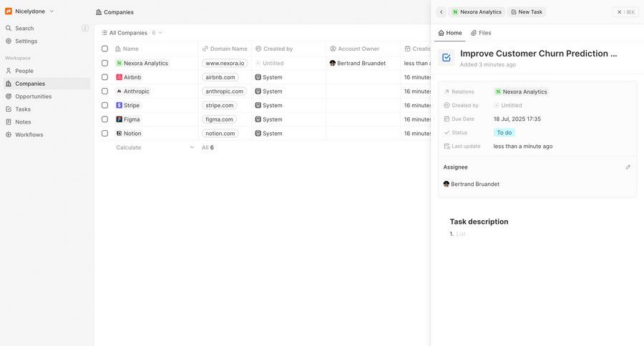Go to People in the sidebar
Screen dimensions: 644x346
[24, 71]
